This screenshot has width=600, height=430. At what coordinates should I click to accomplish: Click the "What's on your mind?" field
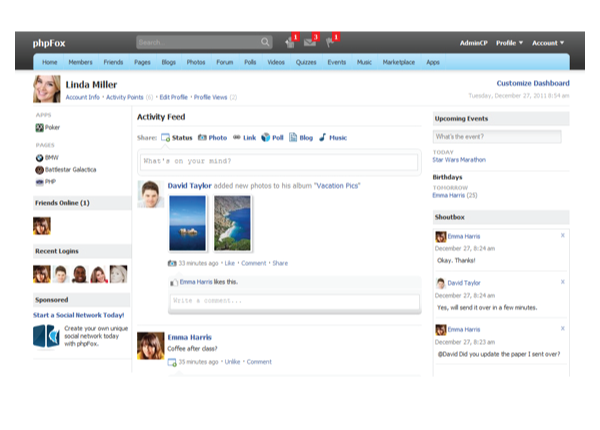coord(278,161)
